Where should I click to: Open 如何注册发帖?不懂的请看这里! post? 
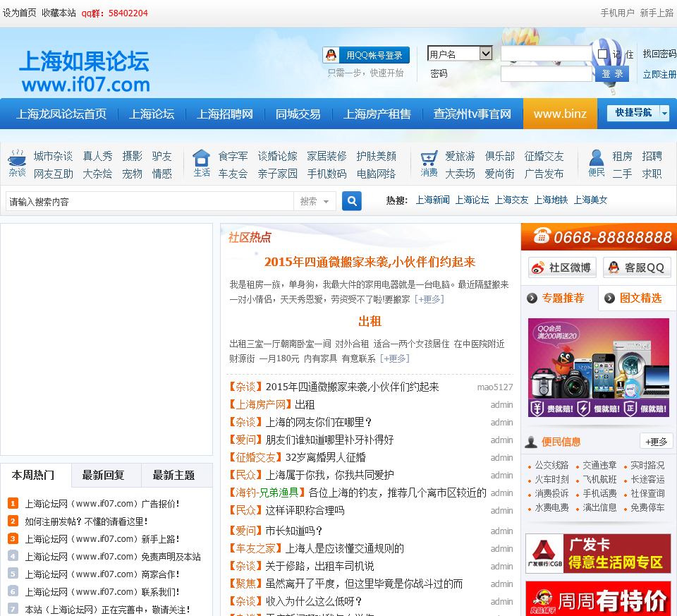coord(86,521)
